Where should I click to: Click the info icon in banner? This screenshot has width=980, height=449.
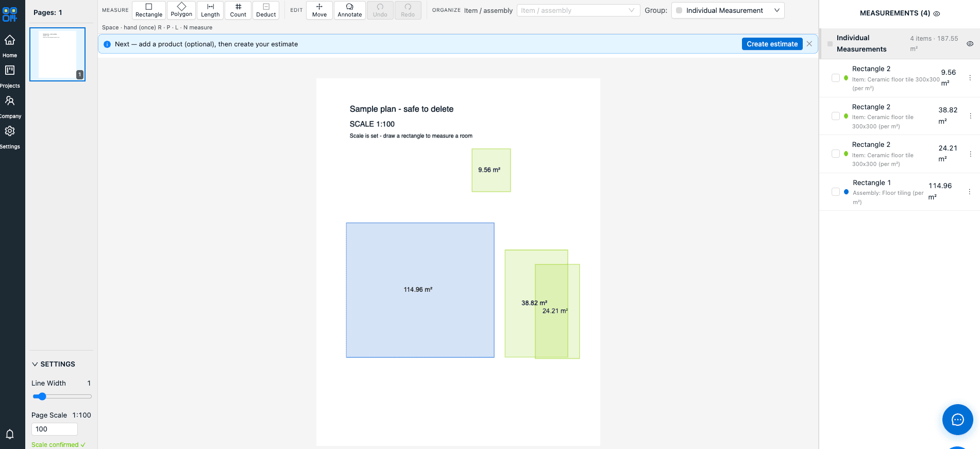click(x=107, y=44)
